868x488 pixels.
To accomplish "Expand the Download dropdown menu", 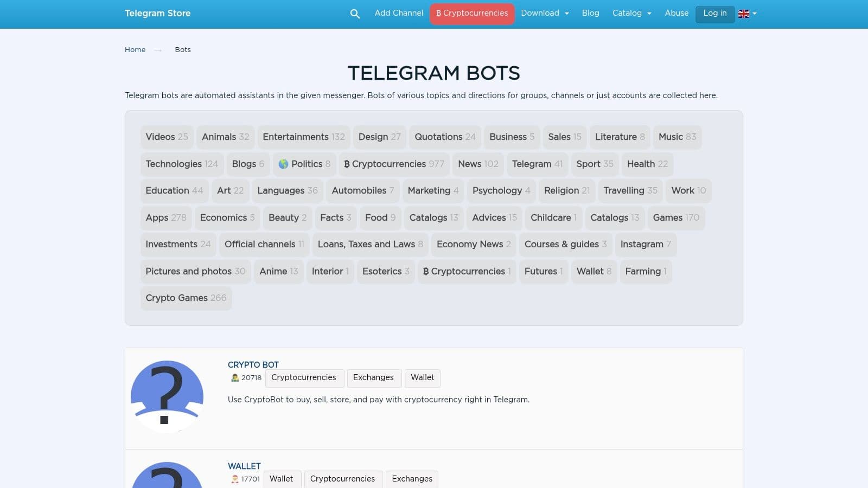I will click(545, 14).
